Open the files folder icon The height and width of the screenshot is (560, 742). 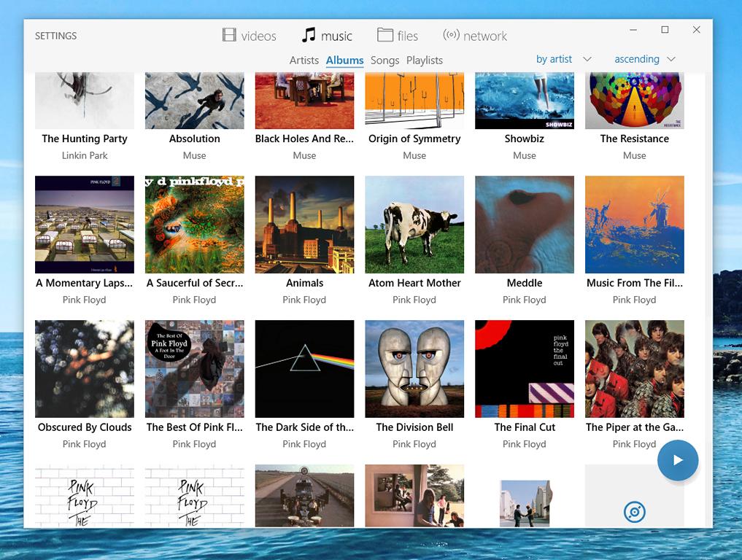[x=384, y=35]
